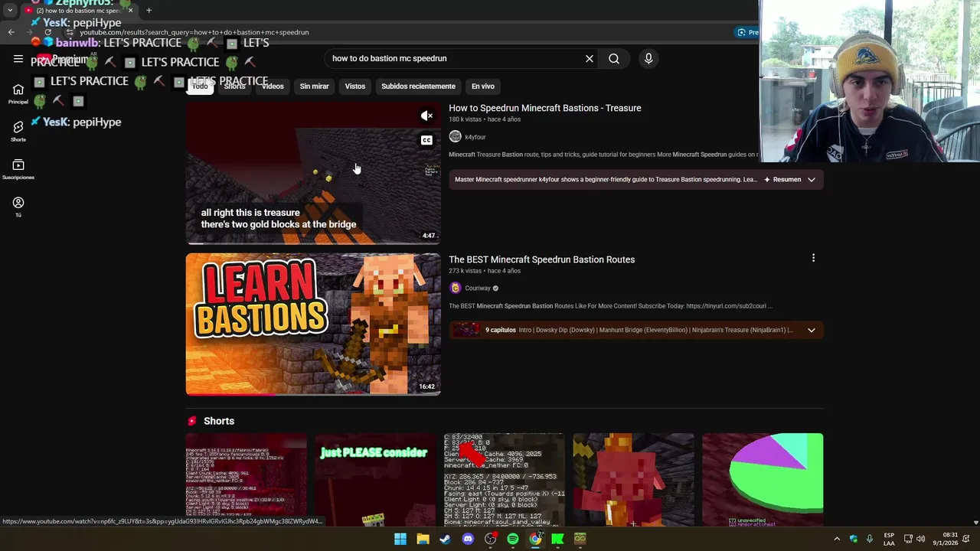This screenshot has height=551, width=980.
Task: Go back with the browser back arrow
Action: coord(11,32)
